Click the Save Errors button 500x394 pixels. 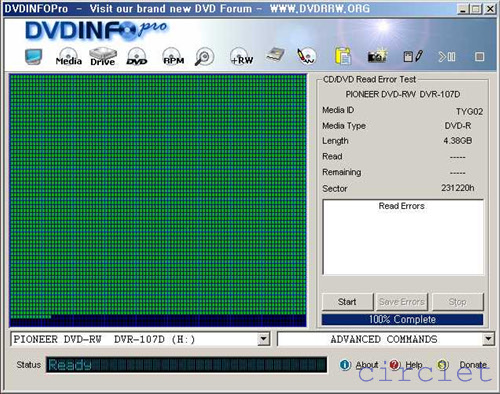pos(402,302)
